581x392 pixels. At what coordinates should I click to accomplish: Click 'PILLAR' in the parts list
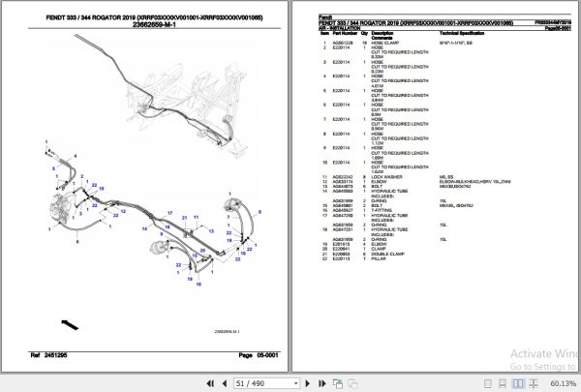coord(379,259)
